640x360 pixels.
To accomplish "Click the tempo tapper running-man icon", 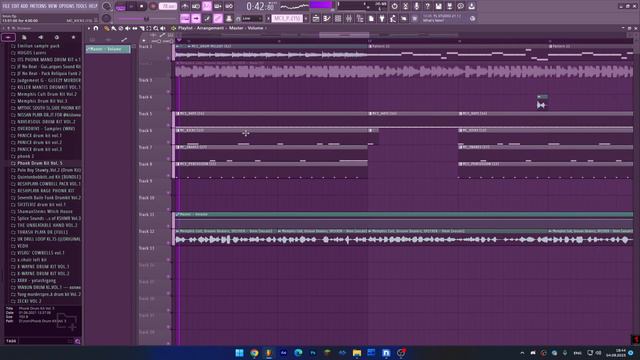I will 393,18.
